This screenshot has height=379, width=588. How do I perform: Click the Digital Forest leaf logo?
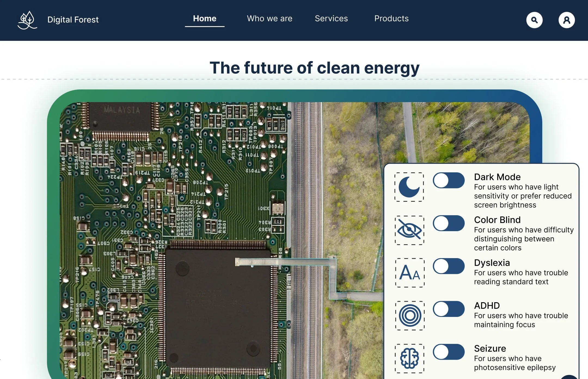[x=27, y=20]
